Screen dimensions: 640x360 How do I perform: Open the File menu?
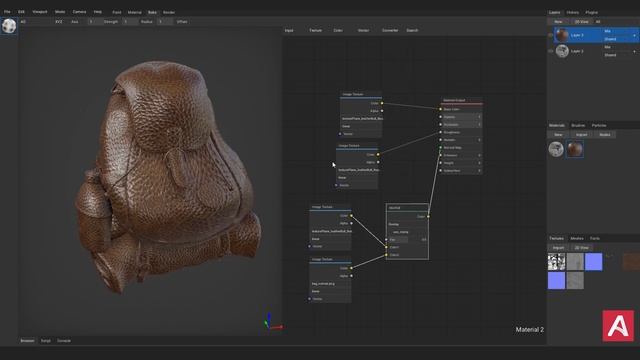[7, 12]
